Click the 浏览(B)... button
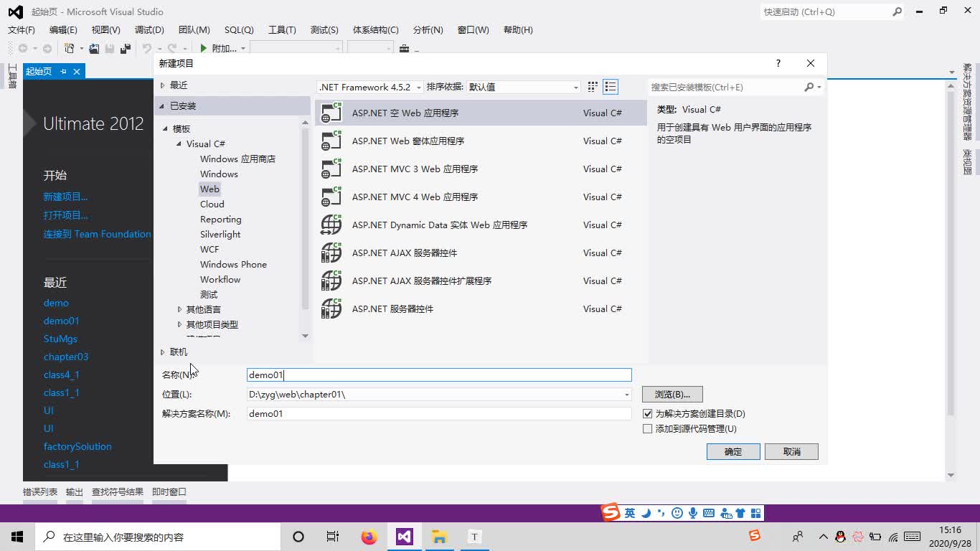Screen dimensions: 980x551 pyautogui.click(x=672, y=395)
